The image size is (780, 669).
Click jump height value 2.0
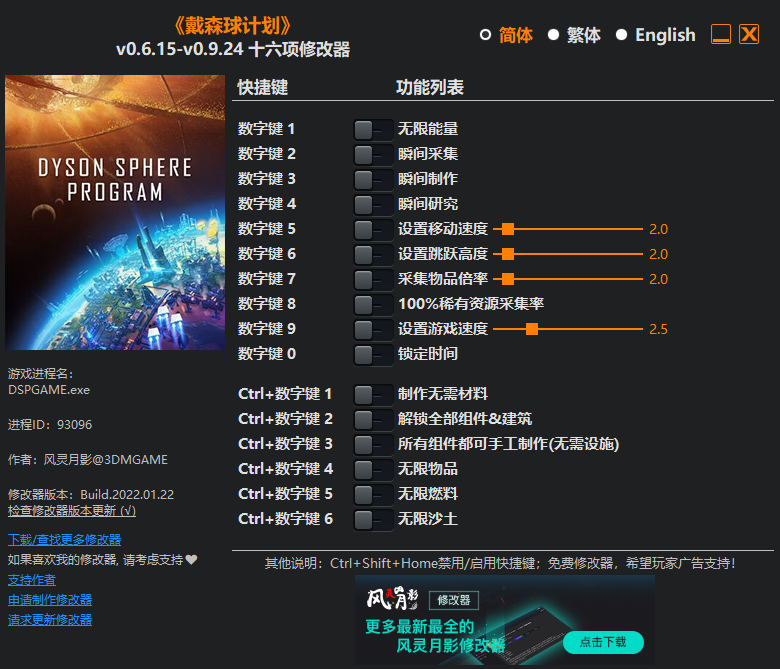coord(658,254)
